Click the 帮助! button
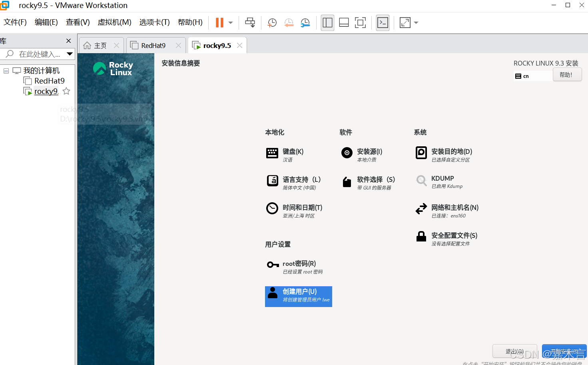This screenshot has width=588, height=365. click(x=567, y=75)
